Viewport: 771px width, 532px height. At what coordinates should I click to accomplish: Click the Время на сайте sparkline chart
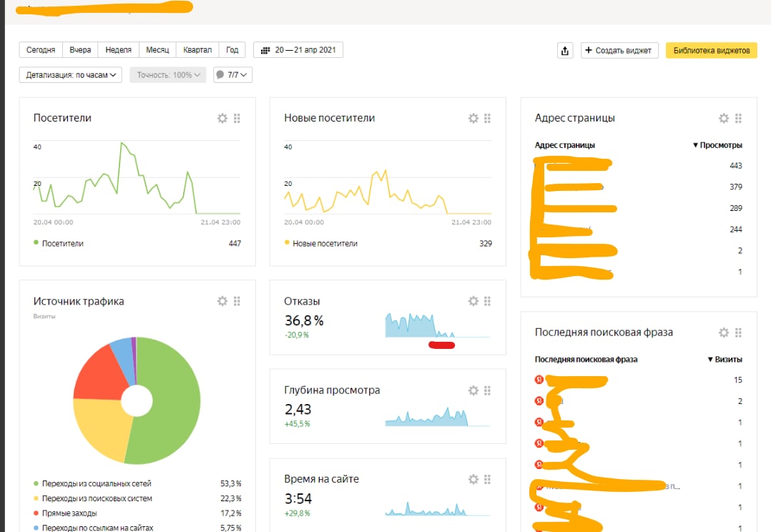tap(438, 508)
